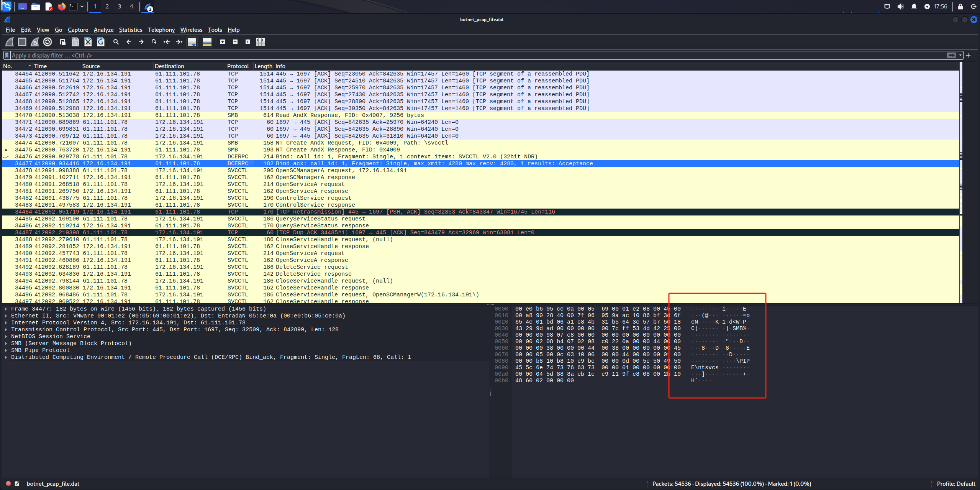The image size is (980, 490).
Task: Expand the Ethernet II tree node
Action: coord(6,316)
